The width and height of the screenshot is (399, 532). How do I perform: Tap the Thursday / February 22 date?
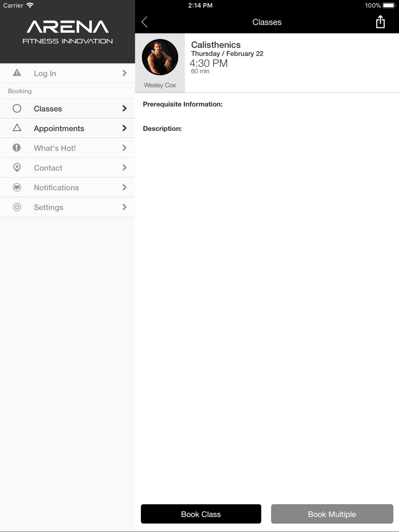[x=227, y=53]
